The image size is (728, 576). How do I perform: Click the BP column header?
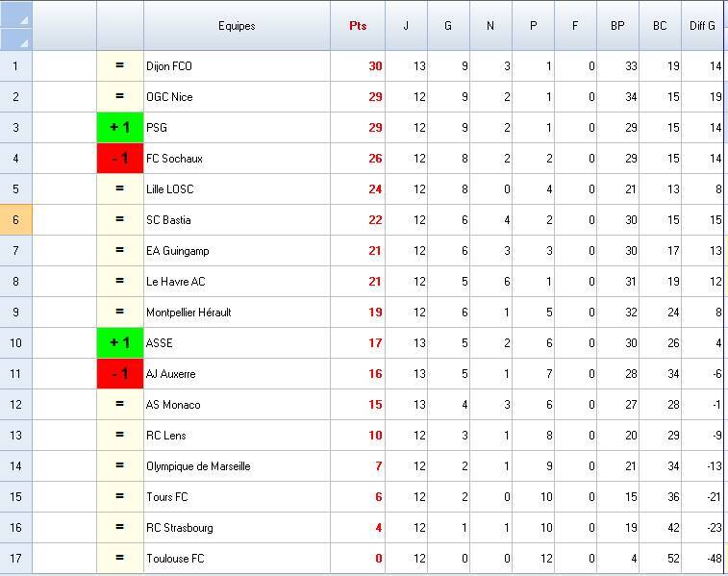coord(617,26)
